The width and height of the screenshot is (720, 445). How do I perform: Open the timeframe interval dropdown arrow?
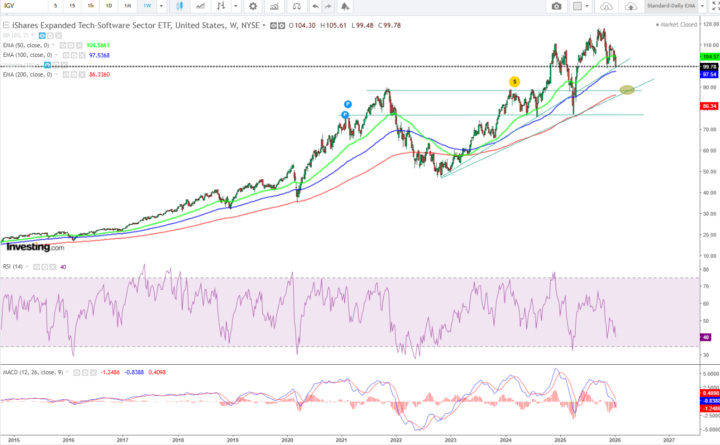[x=161, y=6]
